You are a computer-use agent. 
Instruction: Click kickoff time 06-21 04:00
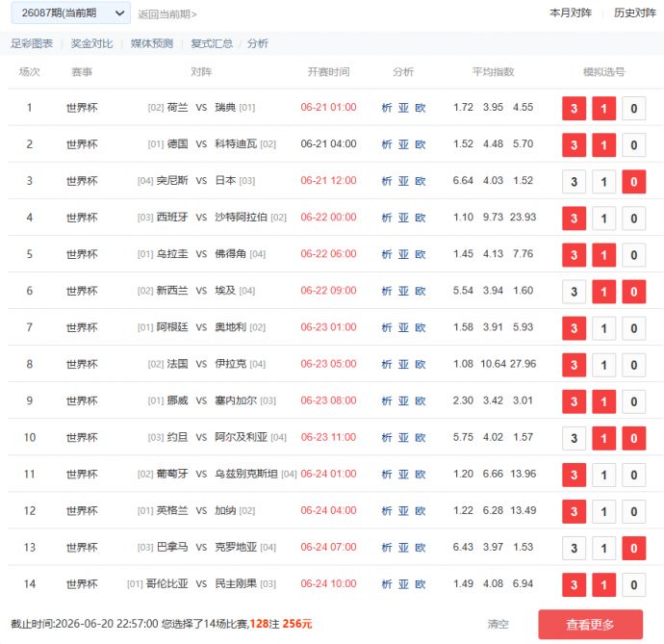328,144
